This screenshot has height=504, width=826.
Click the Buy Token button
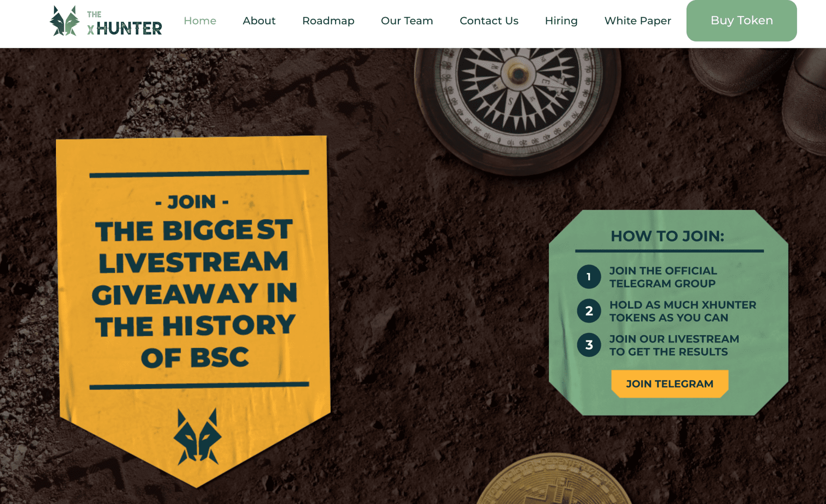741,21
